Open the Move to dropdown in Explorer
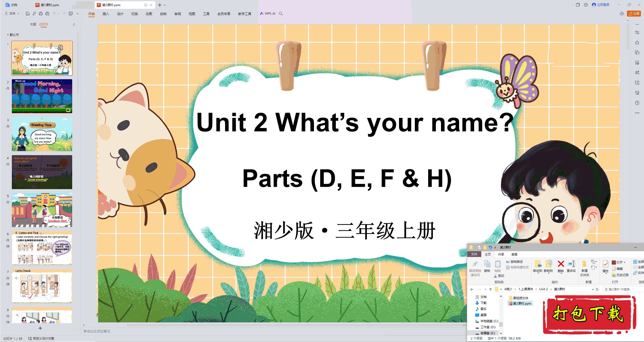The width and height of the screenshot is (644, 342). pos(538,267)
